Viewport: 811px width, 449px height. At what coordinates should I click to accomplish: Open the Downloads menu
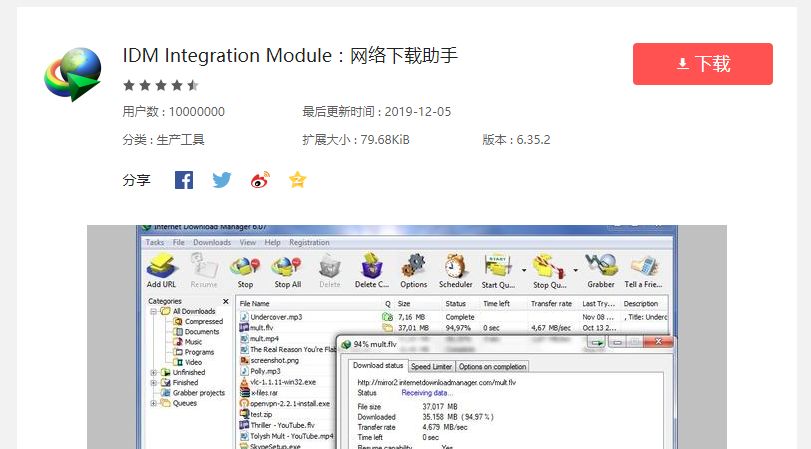click(212, 242)
